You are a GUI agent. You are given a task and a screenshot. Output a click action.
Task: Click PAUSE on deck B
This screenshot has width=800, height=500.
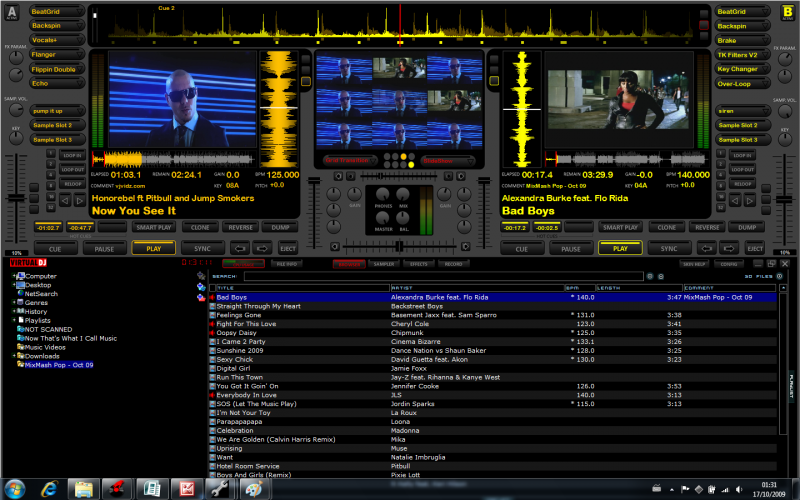pos(571,249)
